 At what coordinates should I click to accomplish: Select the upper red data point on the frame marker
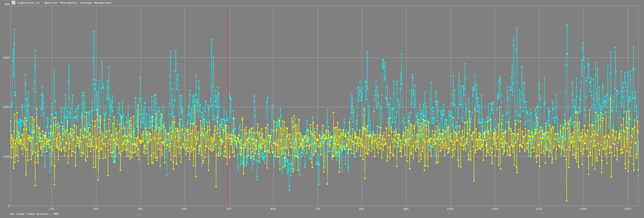(x=228, y=124)
